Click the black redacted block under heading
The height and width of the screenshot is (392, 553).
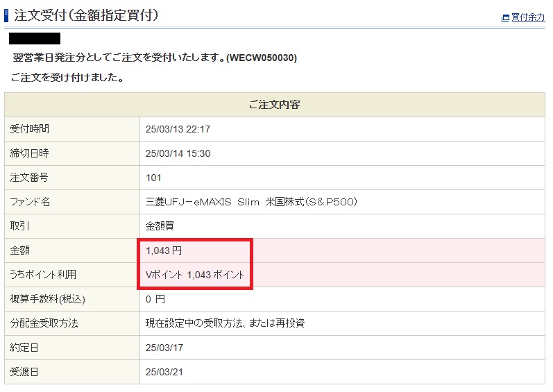(35, 38)
